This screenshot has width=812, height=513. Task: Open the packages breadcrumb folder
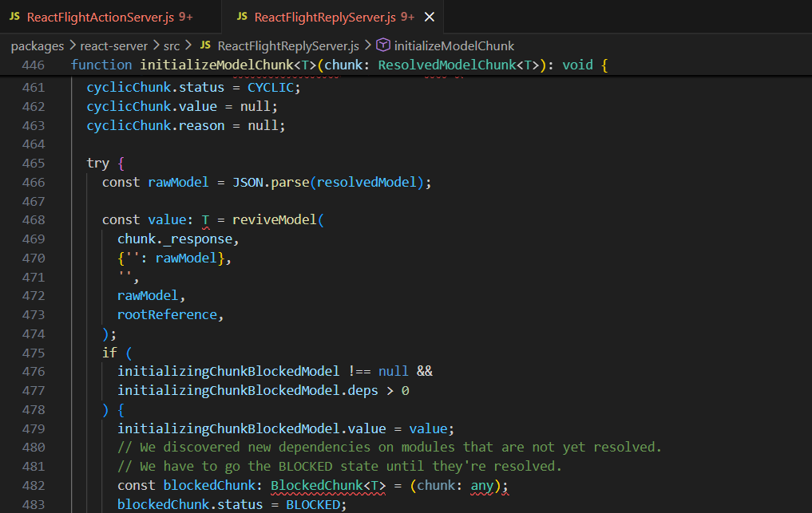point(37,45)
